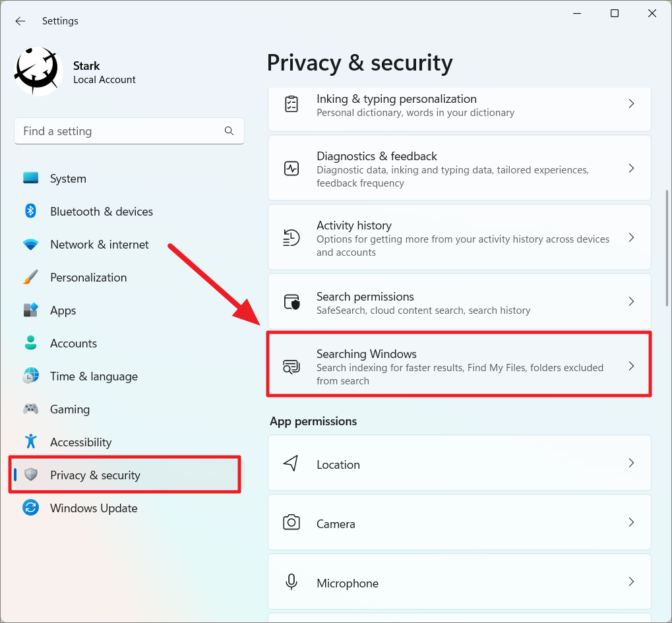Expand Diagnostics & feedback chevron
The image size is (672, 623).
tap(631, 168)
